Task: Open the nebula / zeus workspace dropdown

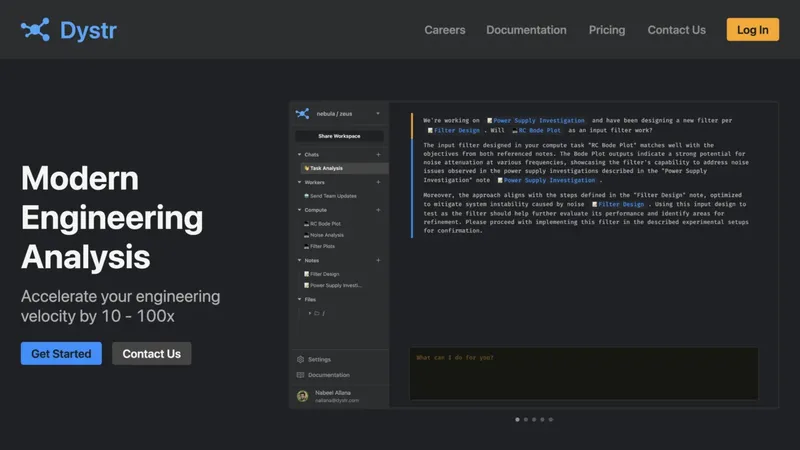Action: pyautogui.click(x=377, y=114)
